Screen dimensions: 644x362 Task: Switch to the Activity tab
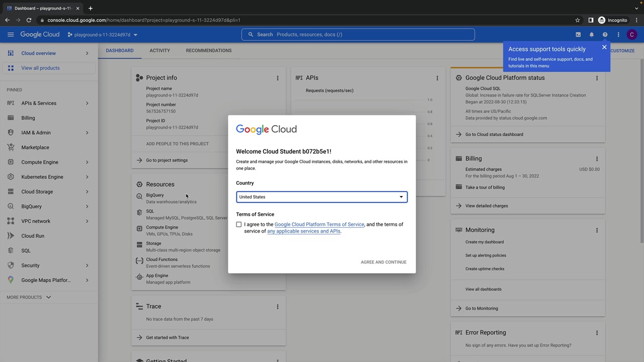[159, 50]
